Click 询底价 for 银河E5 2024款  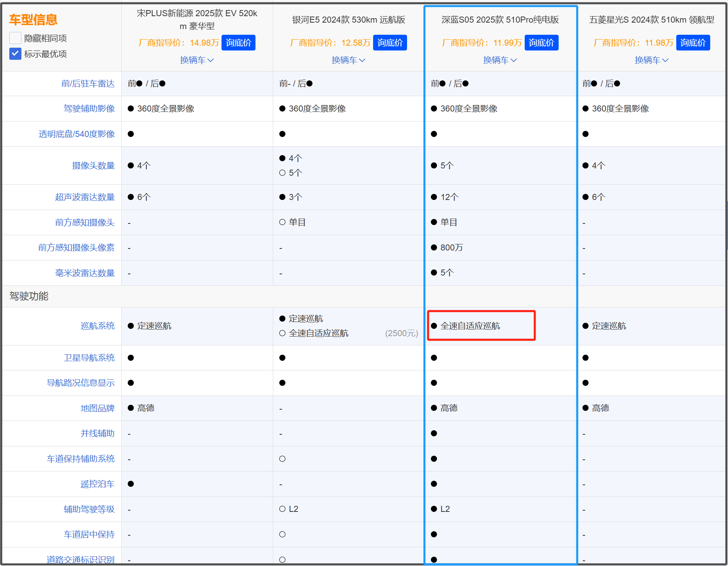(390, 43)
